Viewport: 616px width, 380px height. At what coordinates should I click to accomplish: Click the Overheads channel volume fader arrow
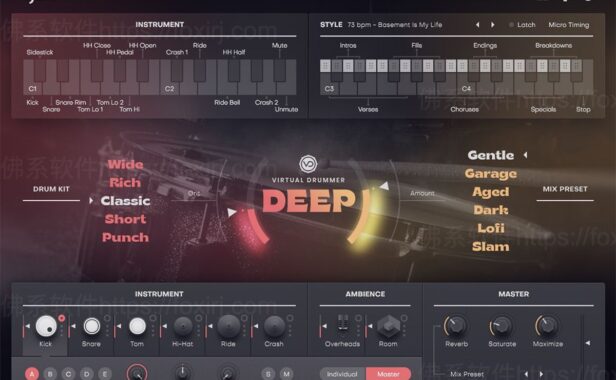point(324,326)
